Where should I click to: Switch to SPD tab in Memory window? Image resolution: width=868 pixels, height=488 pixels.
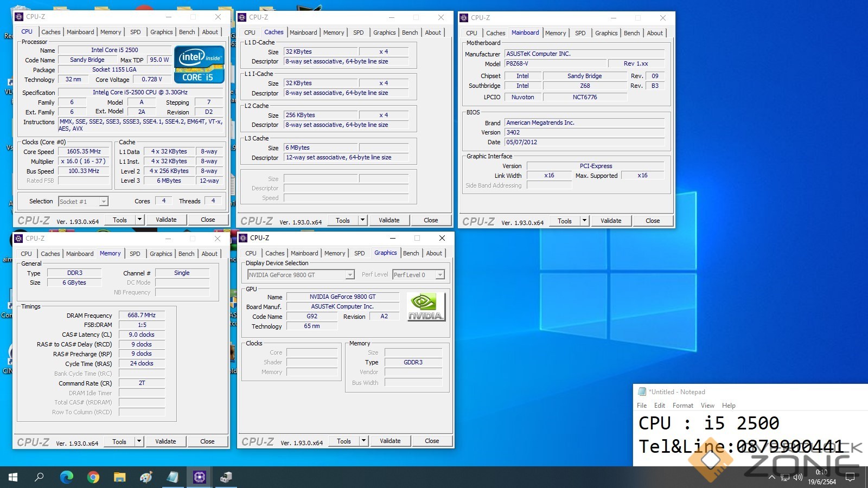(x=135, y=254)
